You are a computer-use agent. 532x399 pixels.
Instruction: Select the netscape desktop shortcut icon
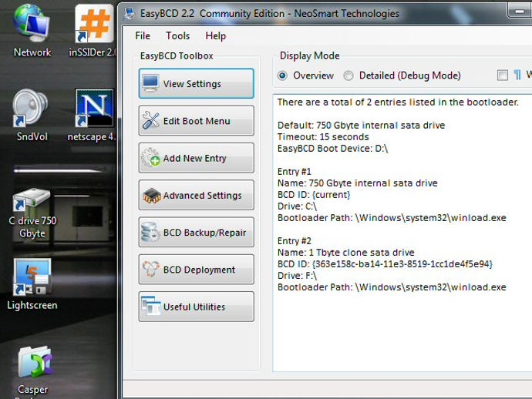click(94, 108)
